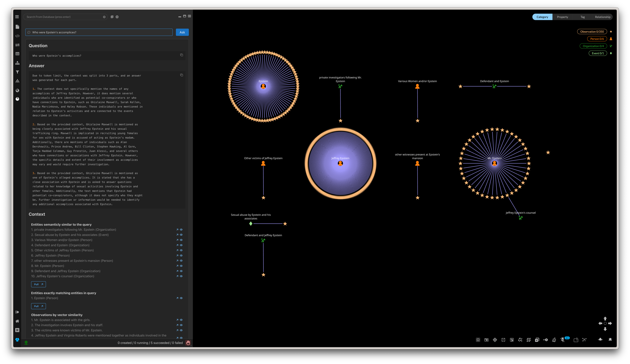Open arrow link for other witnesses present at Epstein's mansion
630x364 pixels.
point(177,261)
